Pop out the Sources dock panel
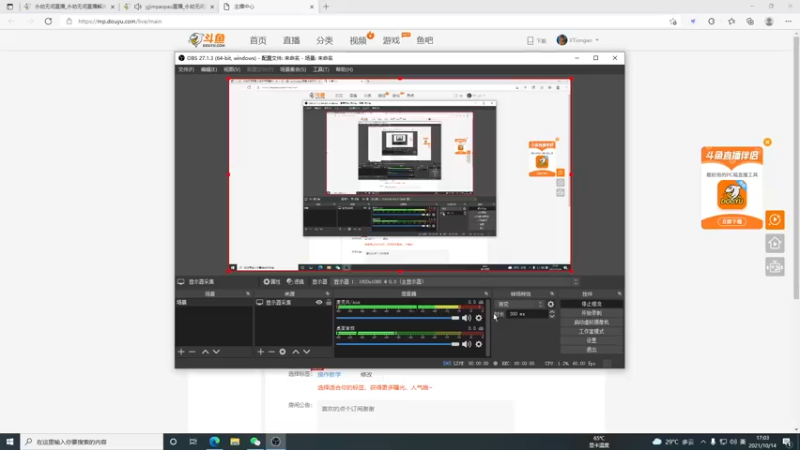 click(328, 294)
